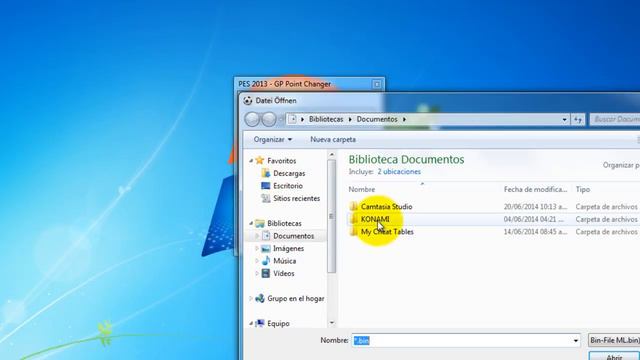Viewport: 640px width, 360px height.
Task: Click Documentos in the address path
Action: (377, 119)
